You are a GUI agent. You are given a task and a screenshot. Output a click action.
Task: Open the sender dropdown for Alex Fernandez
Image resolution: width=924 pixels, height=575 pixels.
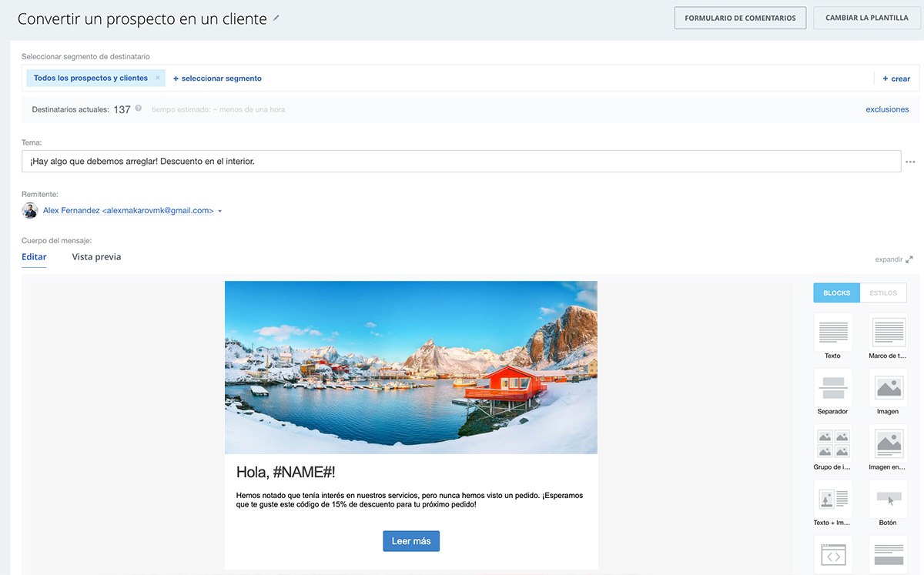click(220, 211)
